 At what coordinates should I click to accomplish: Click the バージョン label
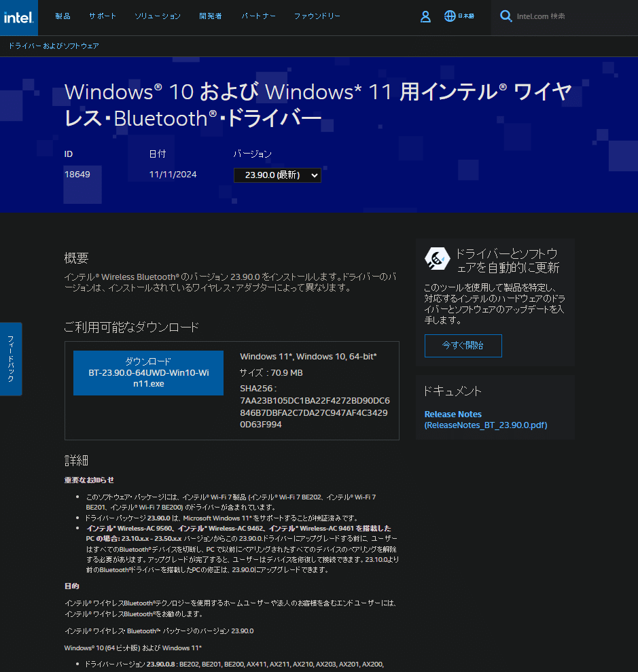coord(252,154)
